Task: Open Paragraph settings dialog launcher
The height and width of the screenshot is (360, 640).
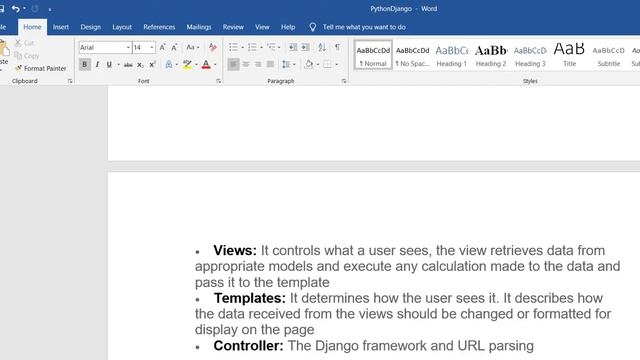Action: point(344,81)
